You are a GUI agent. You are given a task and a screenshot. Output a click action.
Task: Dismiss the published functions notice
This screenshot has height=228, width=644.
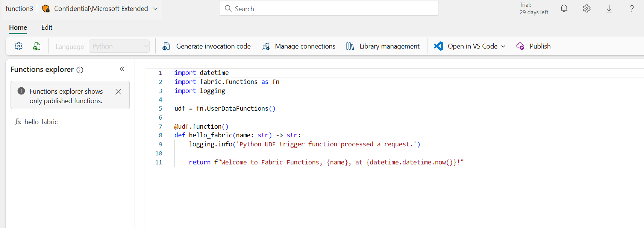[118, 91]
